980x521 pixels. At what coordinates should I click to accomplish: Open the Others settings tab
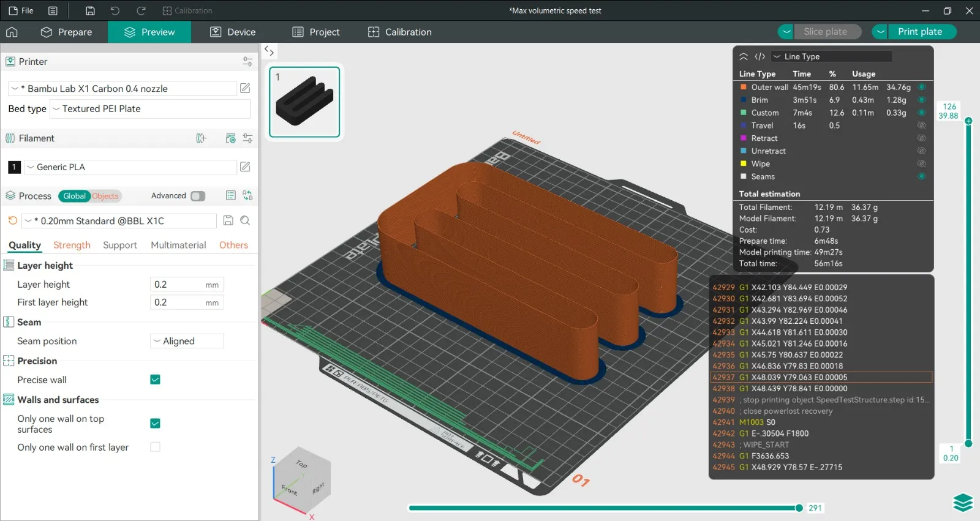pyautogui.click(x=233, y=245)
